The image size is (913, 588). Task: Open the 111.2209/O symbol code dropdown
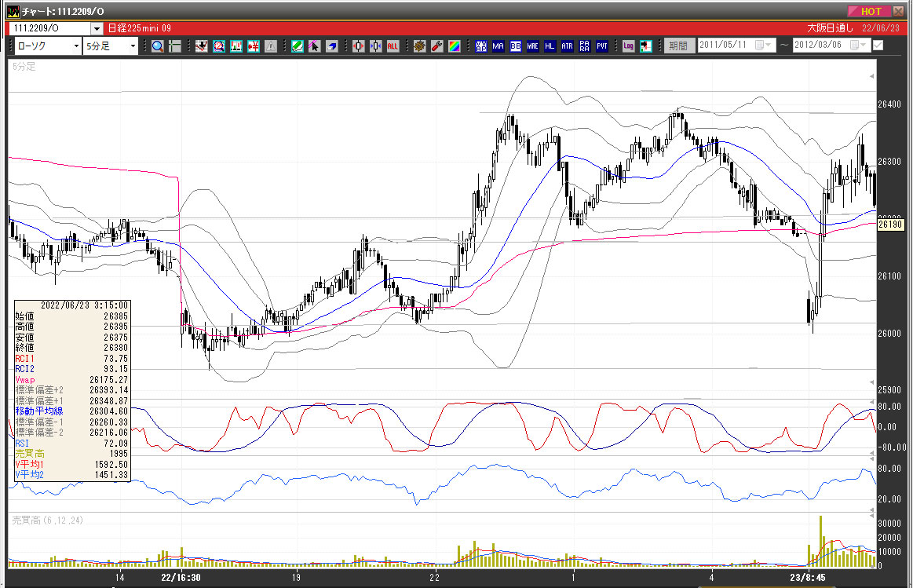(97, 28)
